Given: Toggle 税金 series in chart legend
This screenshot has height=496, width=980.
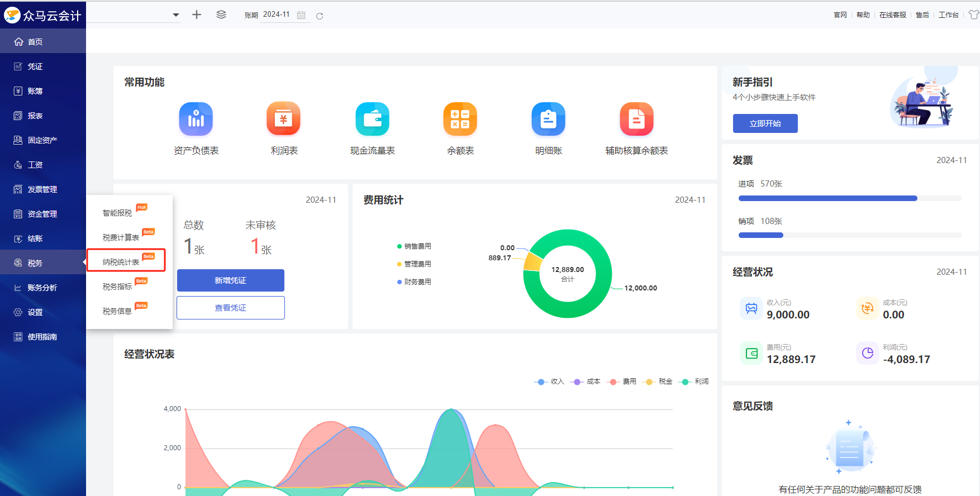Looking at the screenshot, I should pyautogui.click(x=658, y=381).
